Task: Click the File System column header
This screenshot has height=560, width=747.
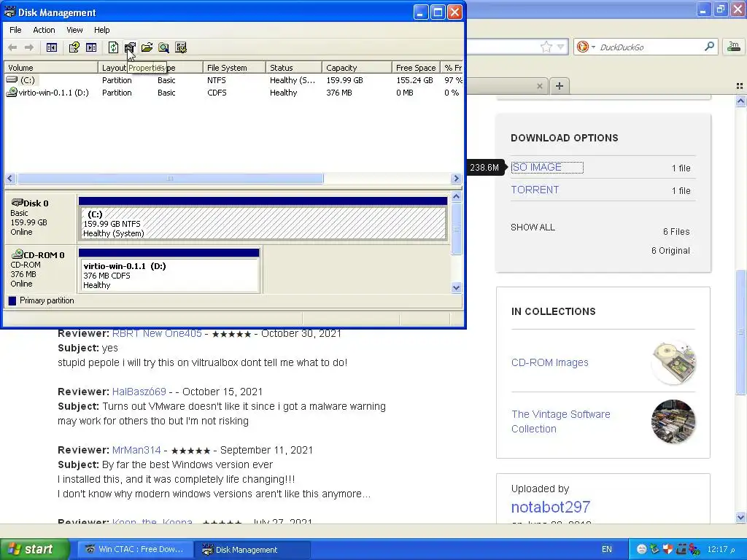Action: coord(234,68)
